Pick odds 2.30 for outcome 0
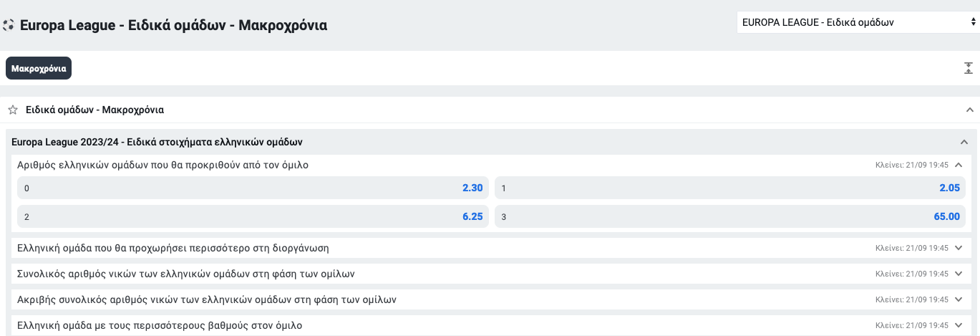Viewport: 980px width, 336px height. pos(253,188)
